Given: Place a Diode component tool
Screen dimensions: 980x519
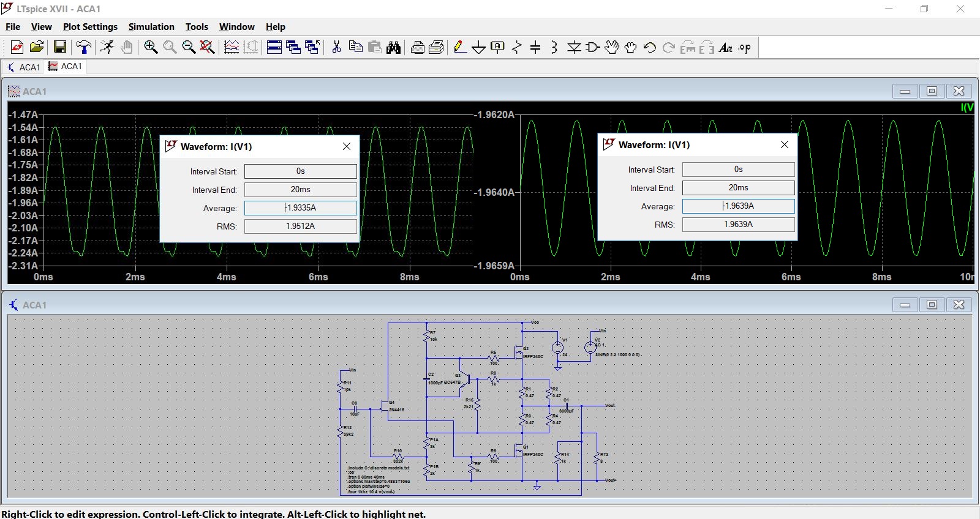Looking at the screenshot, I should (x=574, y=47).
